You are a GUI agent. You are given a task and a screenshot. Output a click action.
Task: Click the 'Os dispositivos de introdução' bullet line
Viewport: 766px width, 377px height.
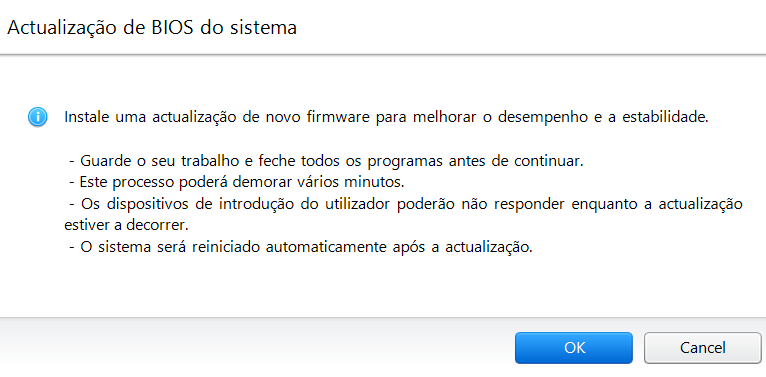[x=405, y=204]
